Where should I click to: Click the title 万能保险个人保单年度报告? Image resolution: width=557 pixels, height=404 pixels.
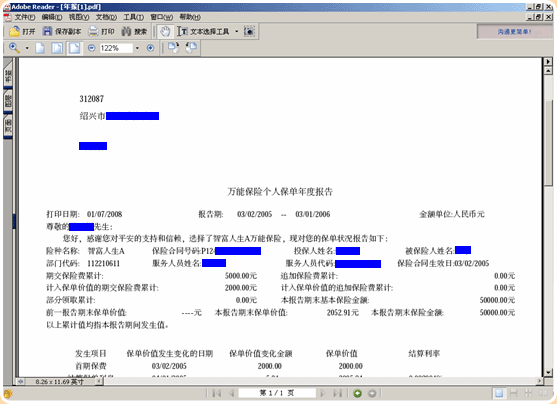point(280,192)
